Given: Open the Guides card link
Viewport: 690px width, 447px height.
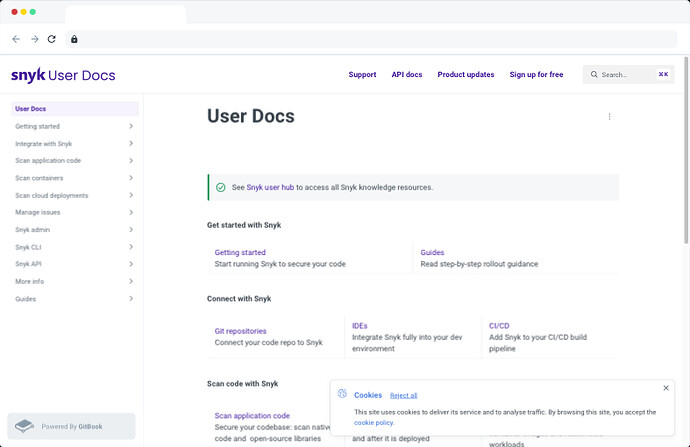Looking at the screenshot, I should click(x=432, y=253).
